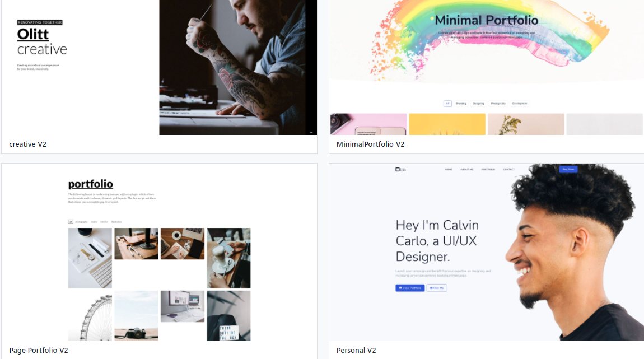
Task: Open the PORTFOLIO nav item in Personal preview
Action: (x=488, y=169)
